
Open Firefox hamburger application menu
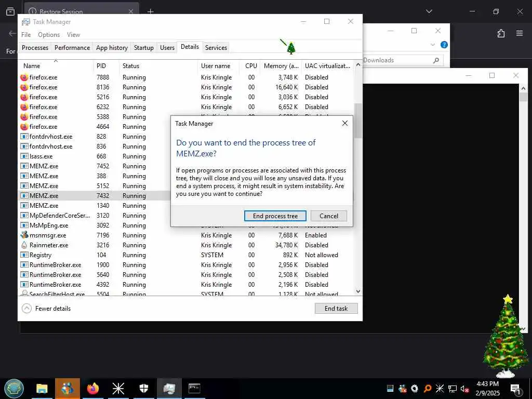(x=520, y=33)
